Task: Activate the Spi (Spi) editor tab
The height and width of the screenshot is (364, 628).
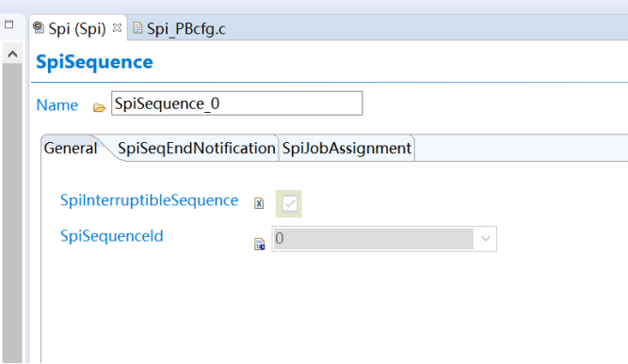Action: coord(77,28)
